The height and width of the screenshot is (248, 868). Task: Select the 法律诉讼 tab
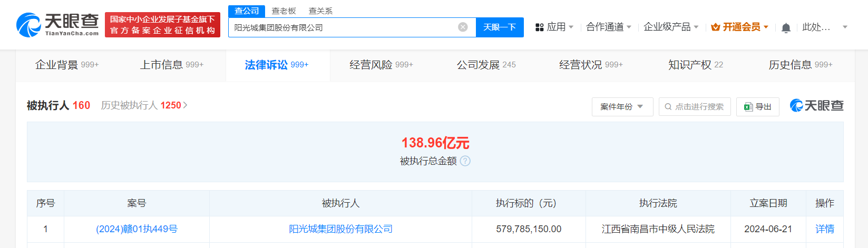pos(277,65)
